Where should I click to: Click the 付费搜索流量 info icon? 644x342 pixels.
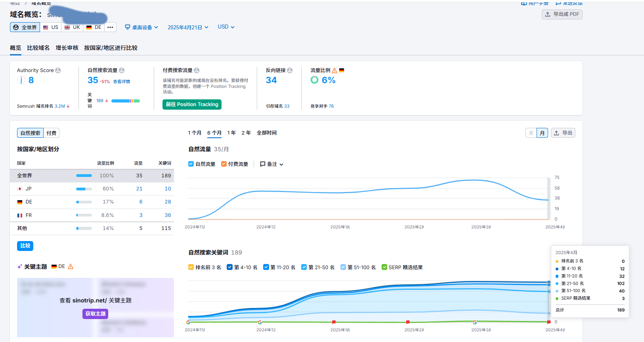[197, 70]
